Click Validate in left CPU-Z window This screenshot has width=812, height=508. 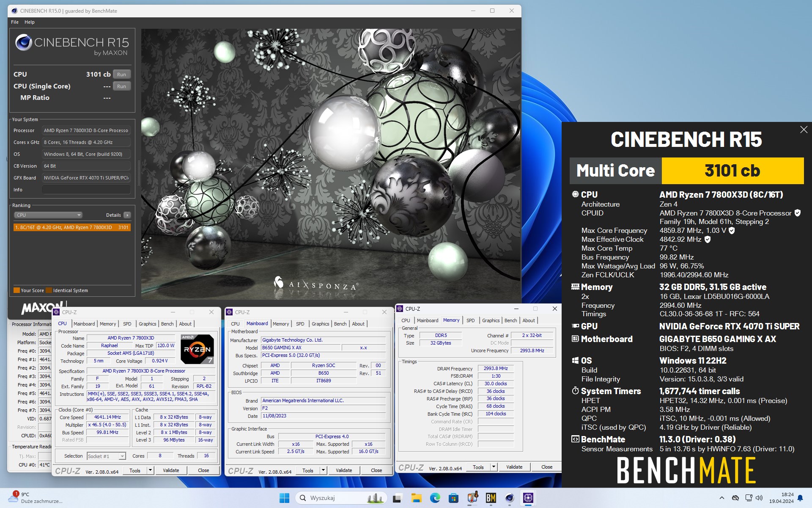click(x=171, y=470)
